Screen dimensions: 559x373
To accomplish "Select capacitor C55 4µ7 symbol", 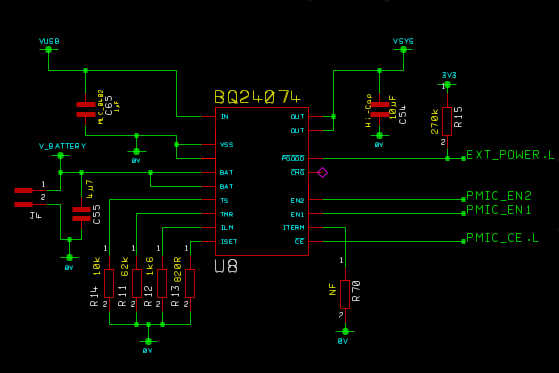I will click(x=81, y=214).
